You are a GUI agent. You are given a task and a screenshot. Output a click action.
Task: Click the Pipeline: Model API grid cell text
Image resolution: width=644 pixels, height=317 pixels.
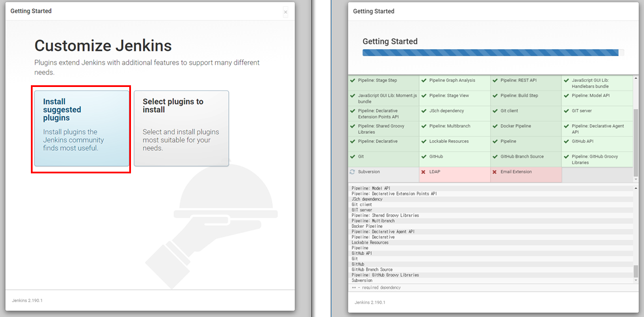[591, 96]
